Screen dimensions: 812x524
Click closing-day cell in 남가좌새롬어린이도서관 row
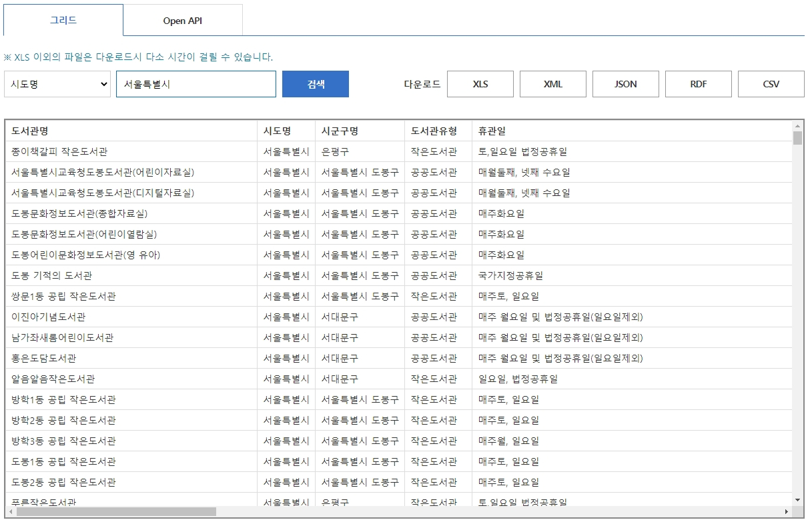coord(631,338)
